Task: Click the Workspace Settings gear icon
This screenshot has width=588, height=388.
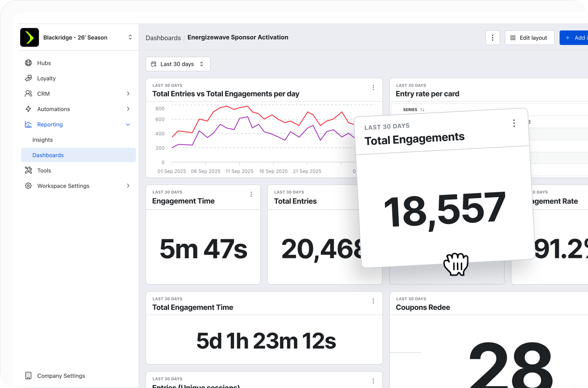Action: coord(28,186)
